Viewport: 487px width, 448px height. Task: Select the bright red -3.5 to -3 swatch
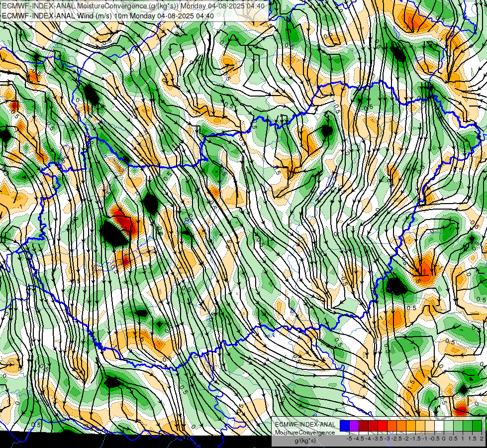[x=383, y=426]
